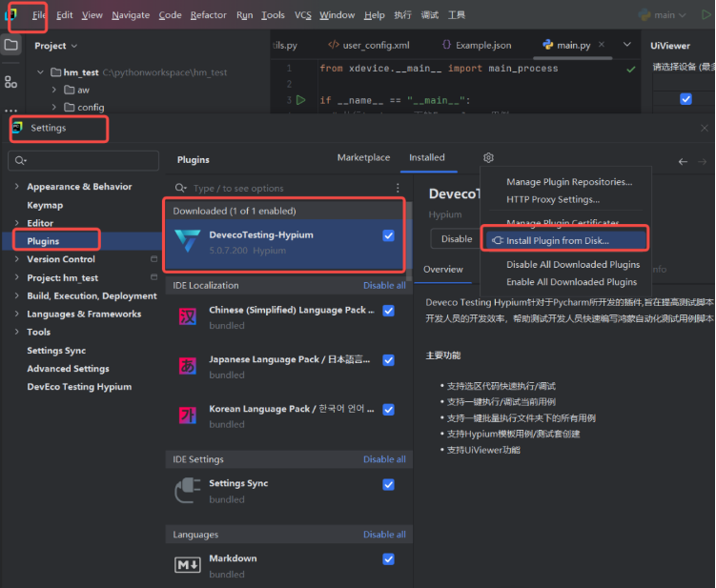Image resolution: width=716 pixels, height=588 pixels.
Task: Toggle the UiViewer device checkbox
Action: pyautogui.click(x=685, y=99)
